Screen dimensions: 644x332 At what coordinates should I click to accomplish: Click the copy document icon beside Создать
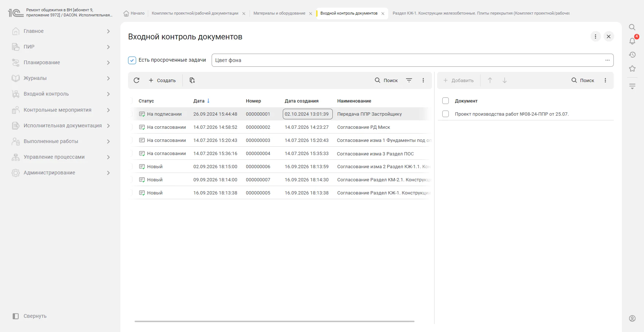[x=192, y=80]
